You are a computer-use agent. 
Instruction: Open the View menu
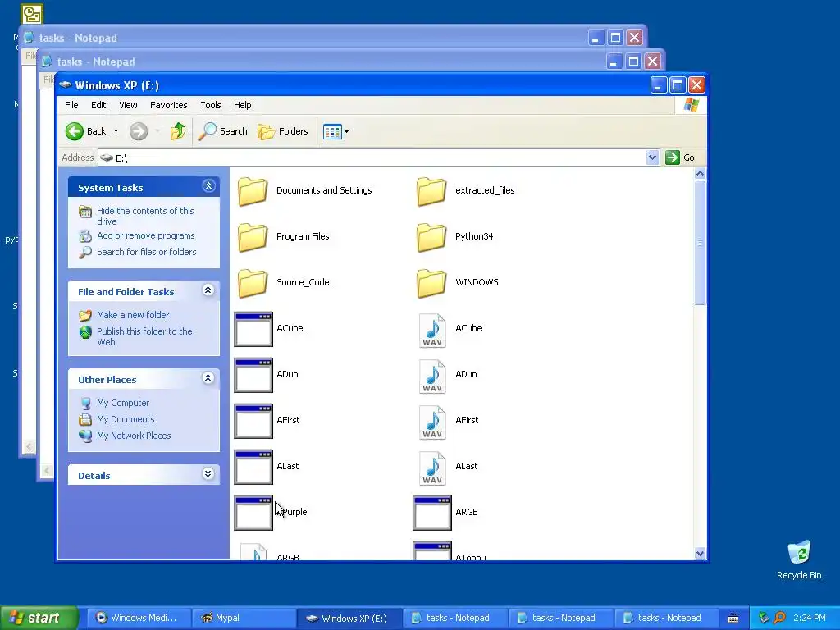[128, 105]
